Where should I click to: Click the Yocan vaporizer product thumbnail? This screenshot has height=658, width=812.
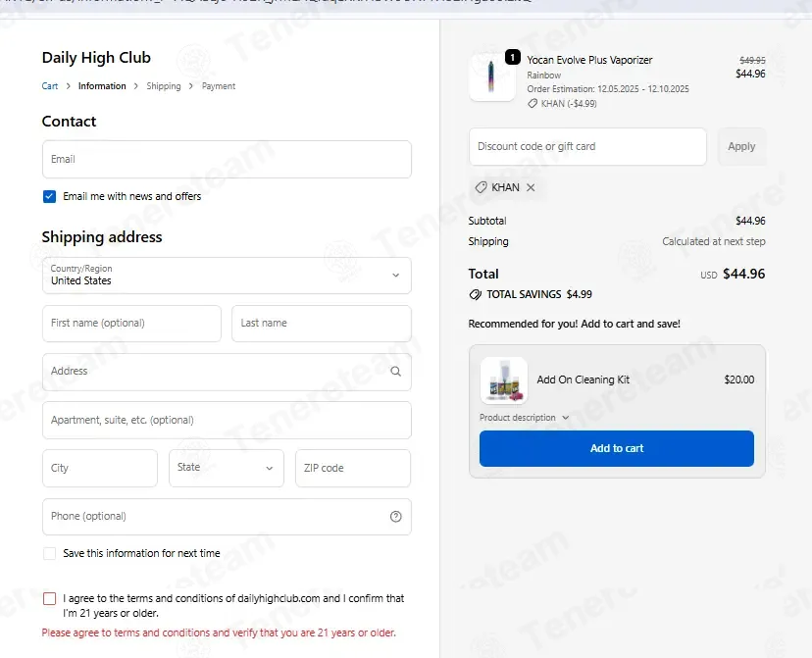click(x=492, y=76)
